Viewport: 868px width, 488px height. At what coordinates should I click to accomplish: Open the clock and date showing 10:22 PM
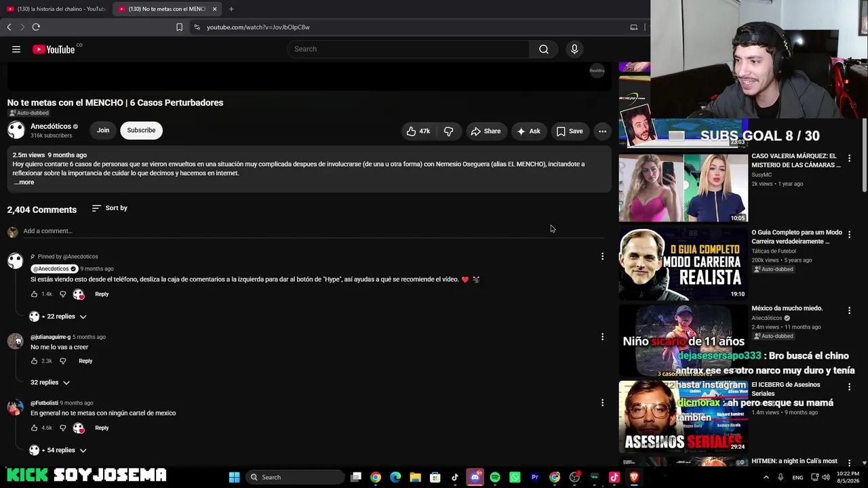click(848, 477)
